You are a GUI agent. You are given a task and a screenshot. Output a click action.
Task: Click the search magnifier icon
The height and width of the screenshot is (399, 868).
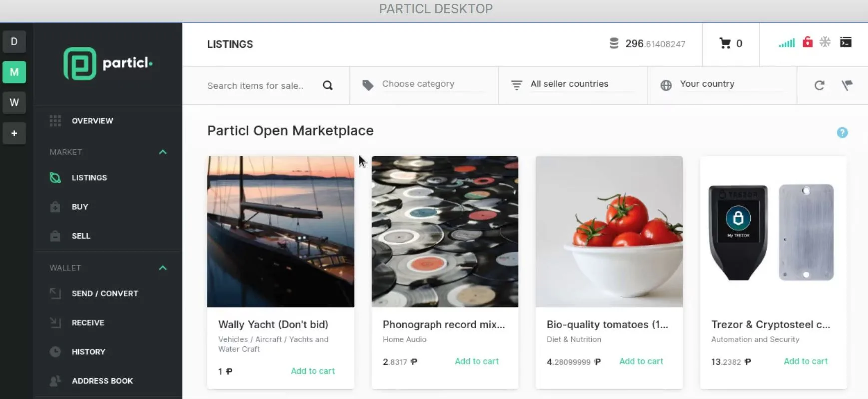(328, 85)
